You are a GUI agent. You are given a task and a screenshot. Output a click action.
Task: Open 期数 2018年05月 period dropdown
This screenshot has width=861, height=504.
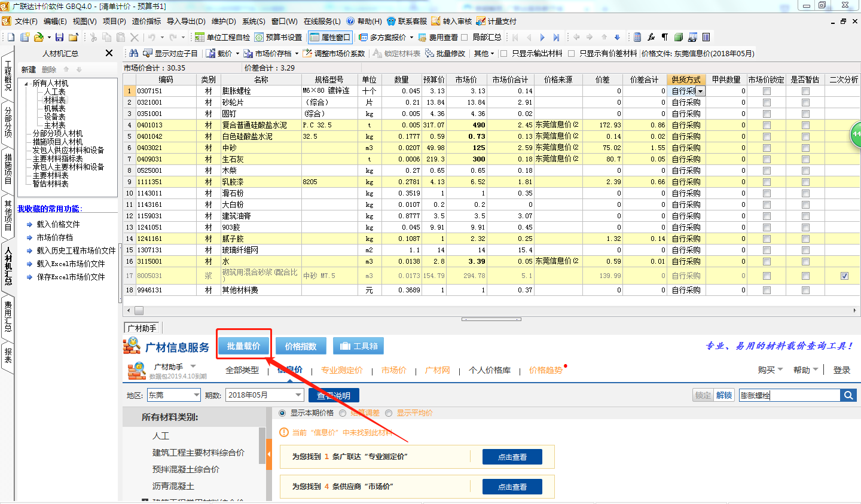pos(299,395)
